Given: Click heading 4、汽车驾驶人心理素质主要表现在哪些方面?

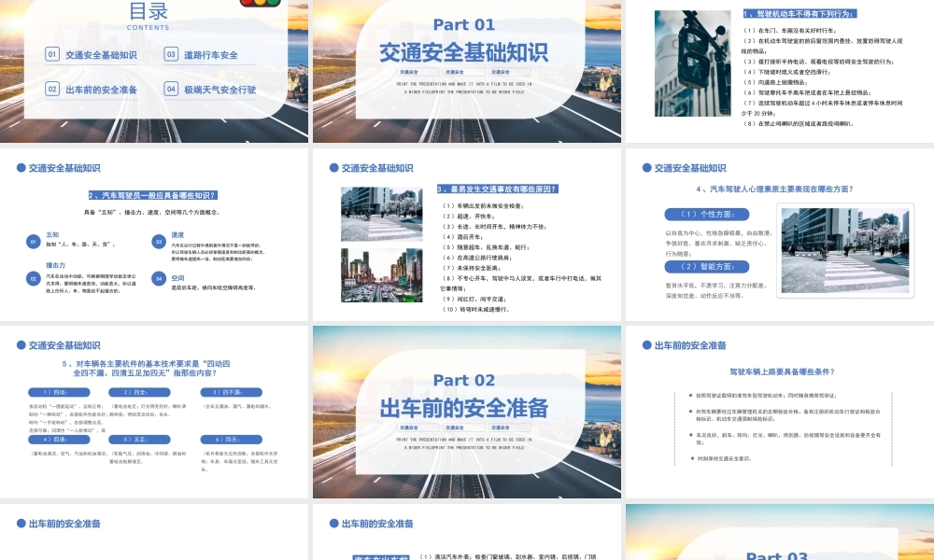Looking at the screenshot, I should point(774,189).
